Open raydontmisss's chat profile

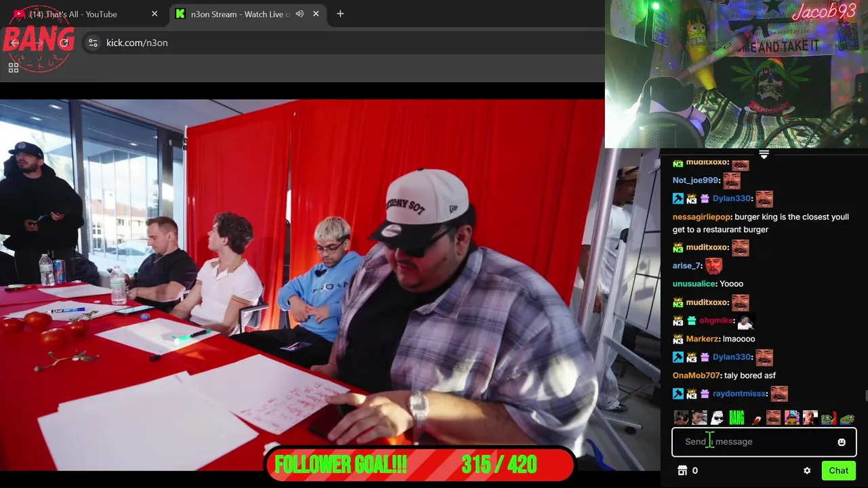pos(740,394)
